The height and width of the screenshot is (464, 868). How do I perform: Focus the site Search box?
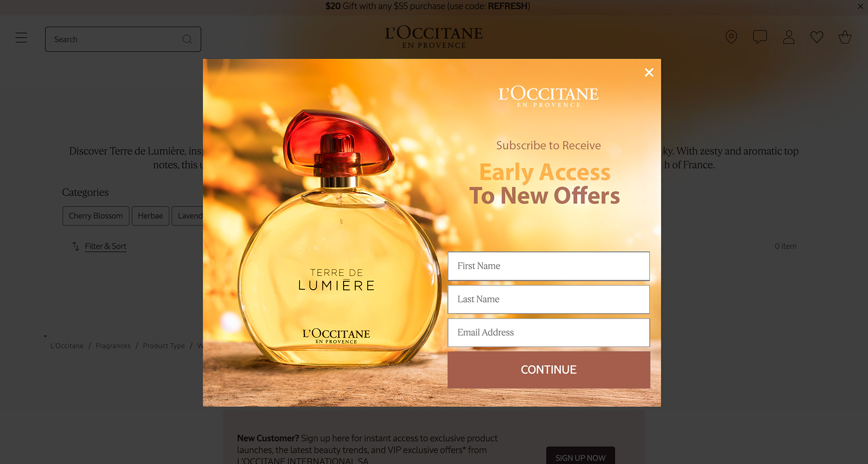(x=117, y=39)
